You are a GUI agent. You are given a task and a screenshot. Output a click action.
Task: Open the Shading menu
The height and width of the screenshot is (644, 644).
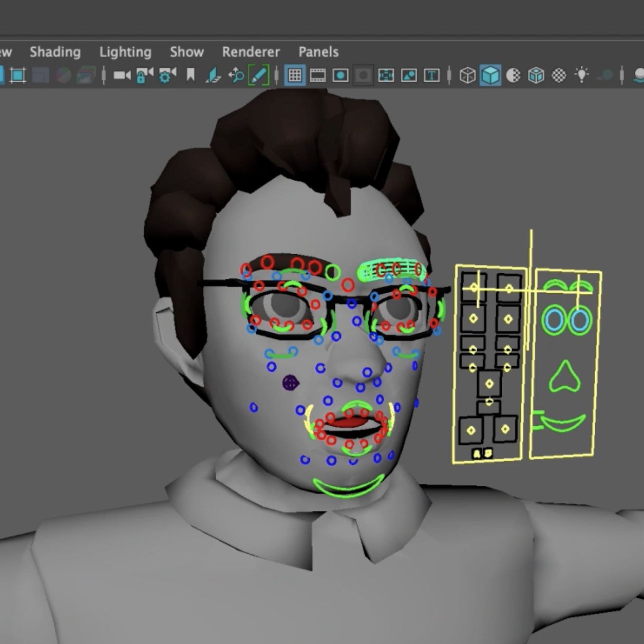coord(55,52)
